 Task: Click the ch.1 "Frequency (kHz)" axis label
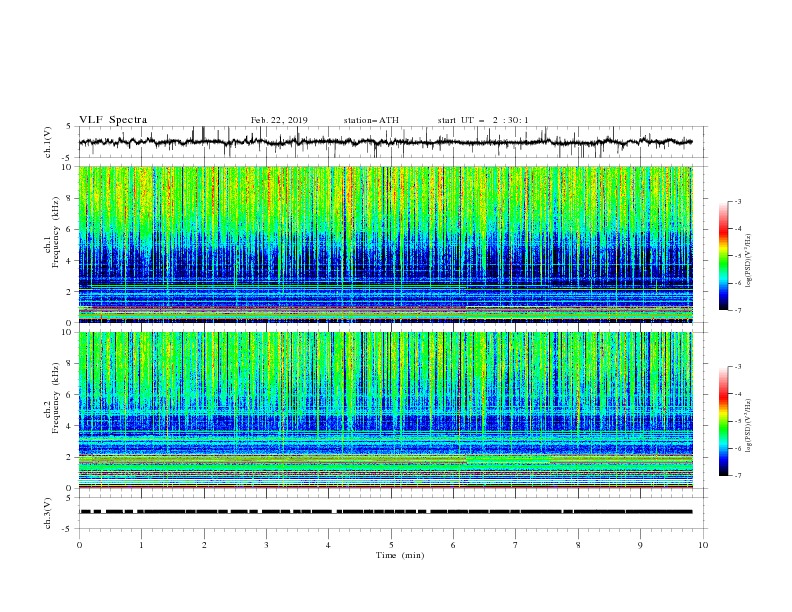(x=55, y=233)
